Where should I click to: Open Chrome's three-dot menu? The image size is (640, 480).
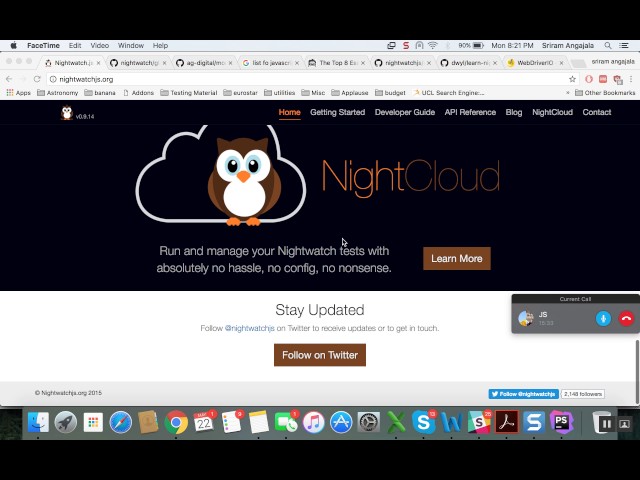[631, 79]
